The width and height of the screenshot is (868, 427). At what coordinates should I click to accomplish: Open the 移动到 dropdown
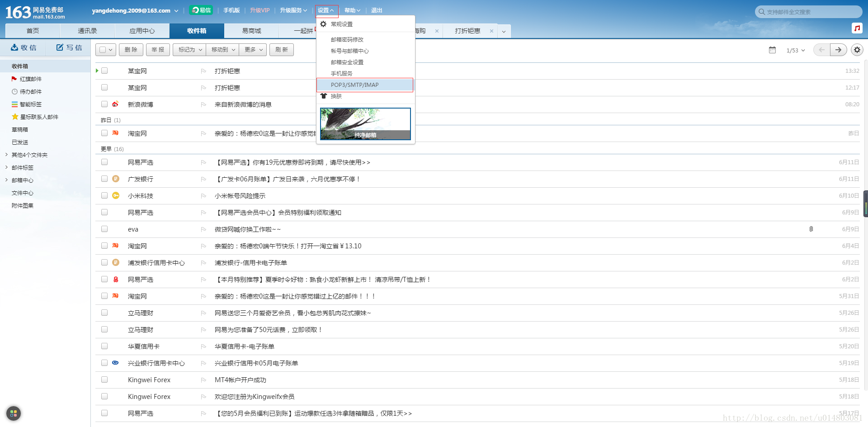pos(222,50)
